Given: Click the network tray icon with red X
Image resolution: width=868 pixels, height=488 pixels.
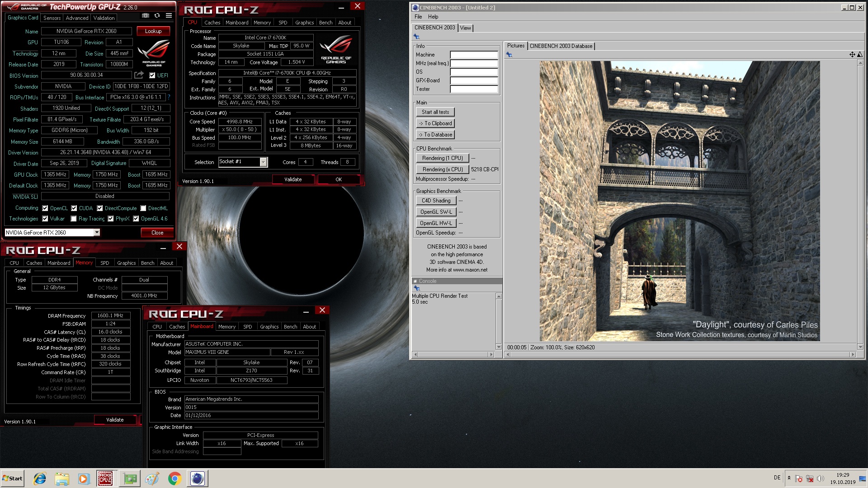Looking at the screenshot, I should 810,479.
